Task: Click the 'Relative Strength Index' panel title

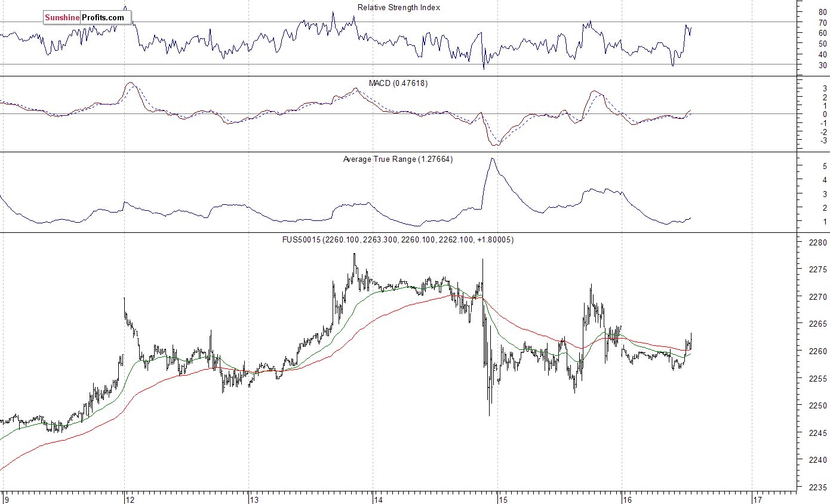Action: [399, 7]
